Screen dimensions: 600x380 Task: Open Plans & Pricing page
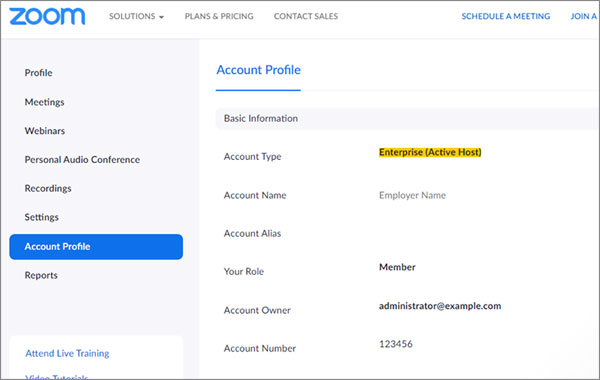pyautogui.click(x=219, y=16)
